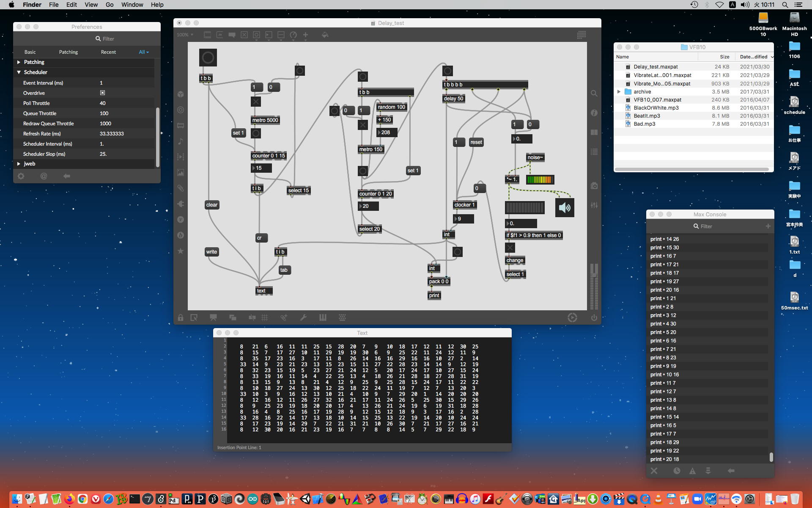Open the search magnifier in right sidebar
This screenshot has height=508, width=812.
(594, 94)
